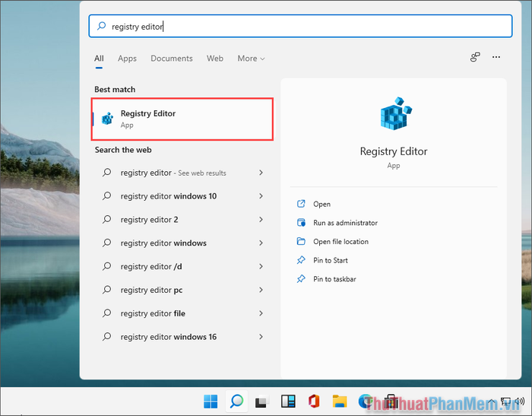The width and height of the screenshot is (532, 416).
Task: Click the Open action icon
Action: coord(301,204)
